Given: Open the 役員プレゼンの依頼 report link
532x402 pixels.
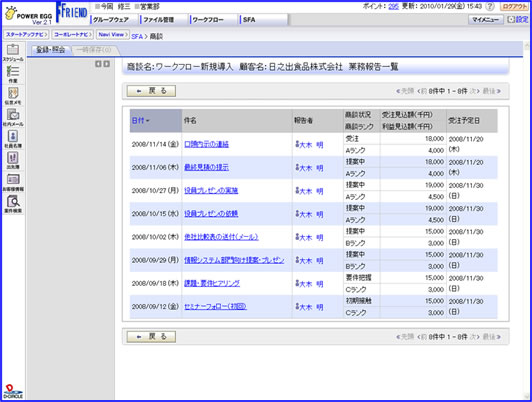Looking at the screenshot, I should point(211,214).
